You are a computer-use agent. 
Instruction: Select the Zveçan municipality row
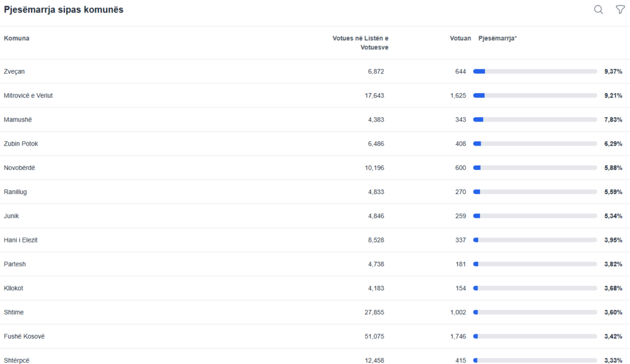pyautogui.click(x=14, y=72)
